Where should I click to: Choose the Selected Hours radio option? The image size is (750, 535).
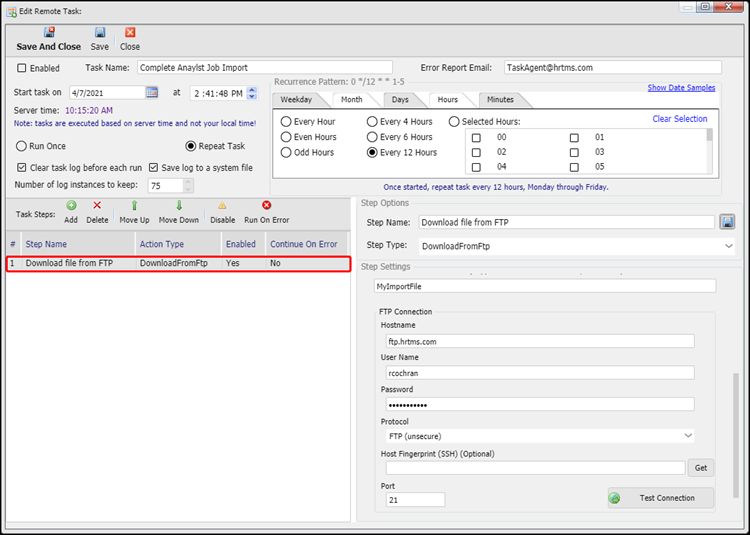[x=454, y=121]
